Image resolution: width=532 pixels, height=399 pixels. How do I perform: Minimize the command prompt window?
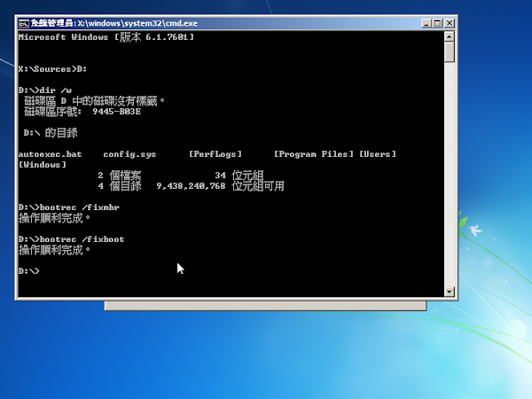(x=426, y=23)
